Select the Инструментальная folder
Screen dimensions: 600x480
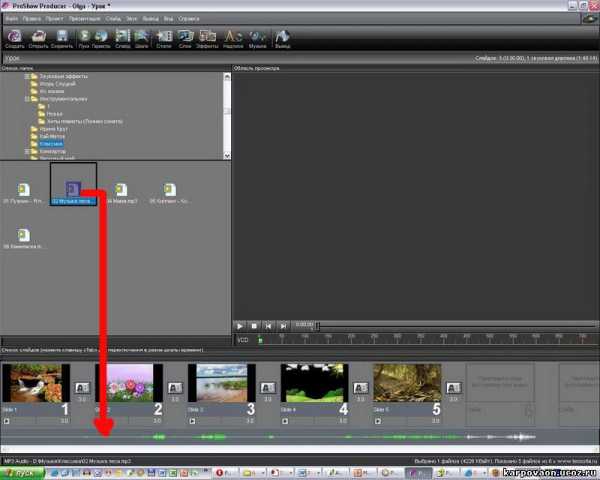pos(64,99)
